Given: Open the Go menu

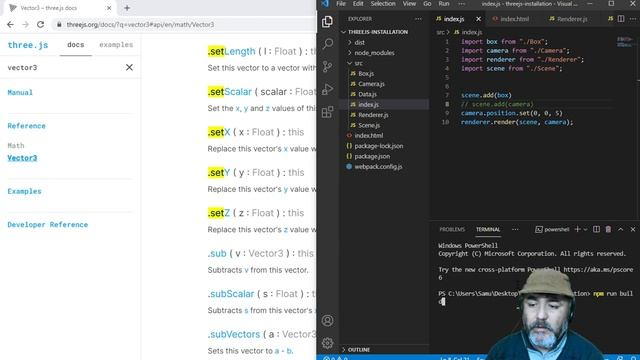Looking at the screenshot, I should click(x=427, y=4).
